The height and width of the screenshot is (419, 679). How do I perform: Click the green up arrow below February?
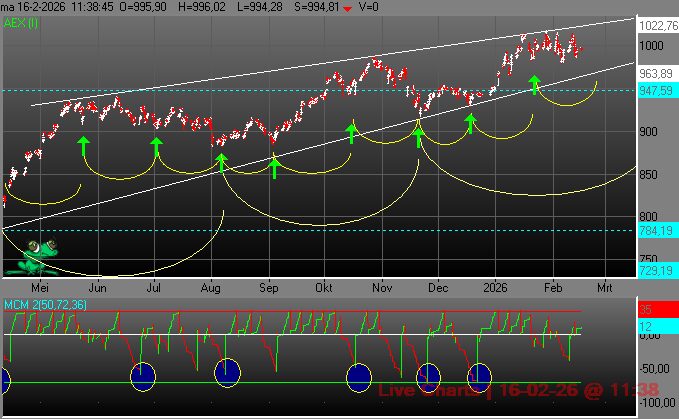coord(535,85)
